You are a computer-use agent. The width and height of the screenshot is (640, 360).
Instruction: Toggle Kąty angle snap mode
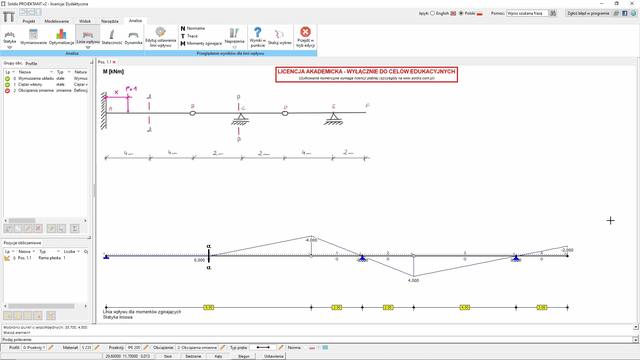click(x=218, y=356)
